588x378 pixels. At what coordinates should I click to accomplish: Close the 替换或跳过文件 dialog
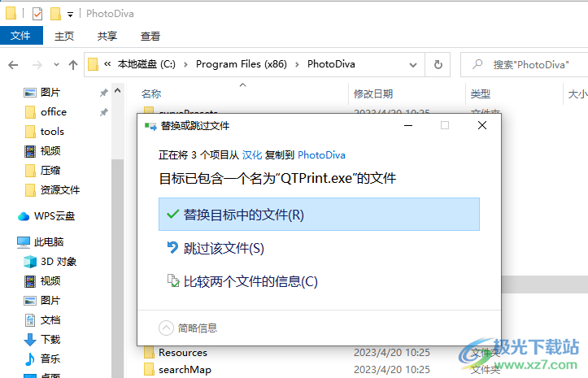482,125
